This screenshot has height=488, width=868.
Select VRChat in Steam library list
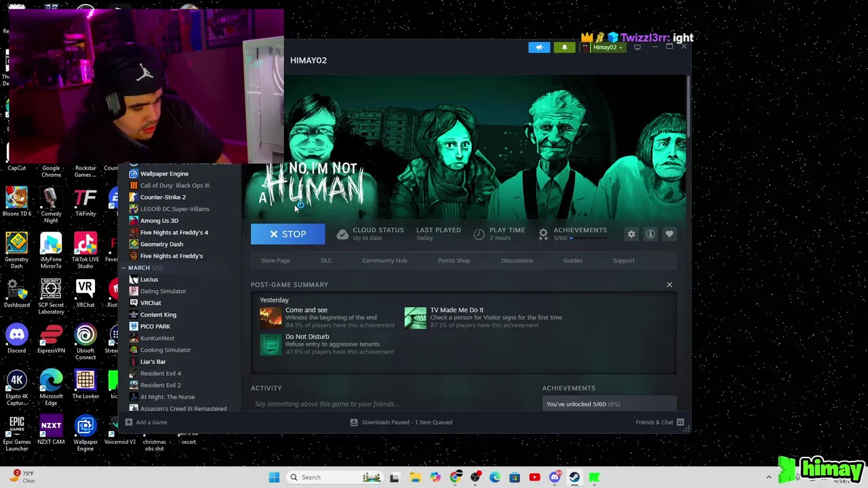tap(151, 303)
